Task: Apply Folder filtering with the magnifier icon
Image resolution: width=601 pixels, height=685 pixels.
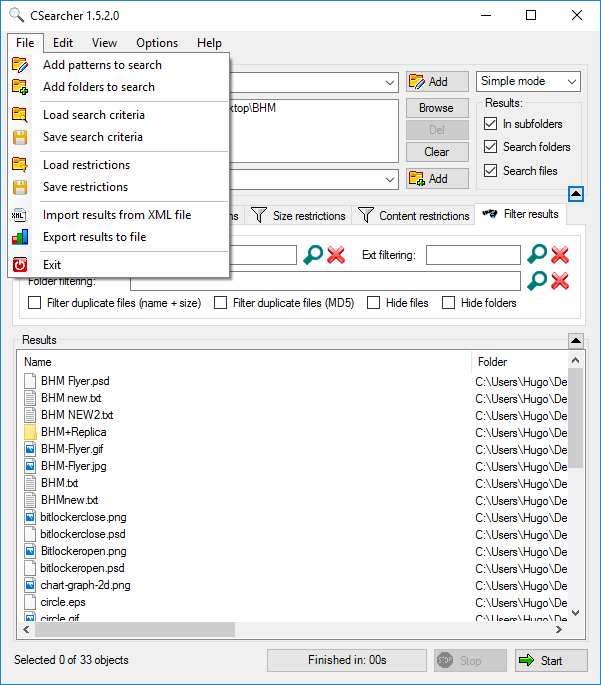Action: [537, 281]
